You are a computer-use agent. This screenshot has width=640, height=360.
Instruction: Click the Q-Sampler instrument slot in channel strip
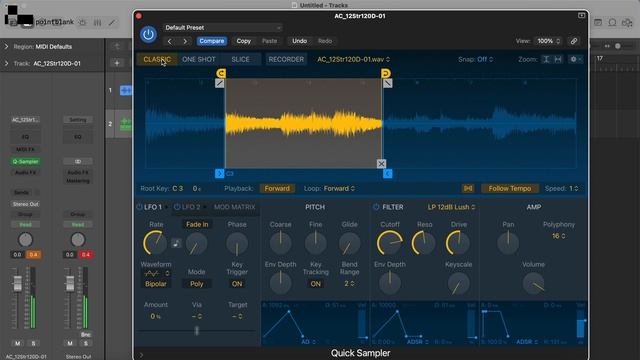click(25, 162)
